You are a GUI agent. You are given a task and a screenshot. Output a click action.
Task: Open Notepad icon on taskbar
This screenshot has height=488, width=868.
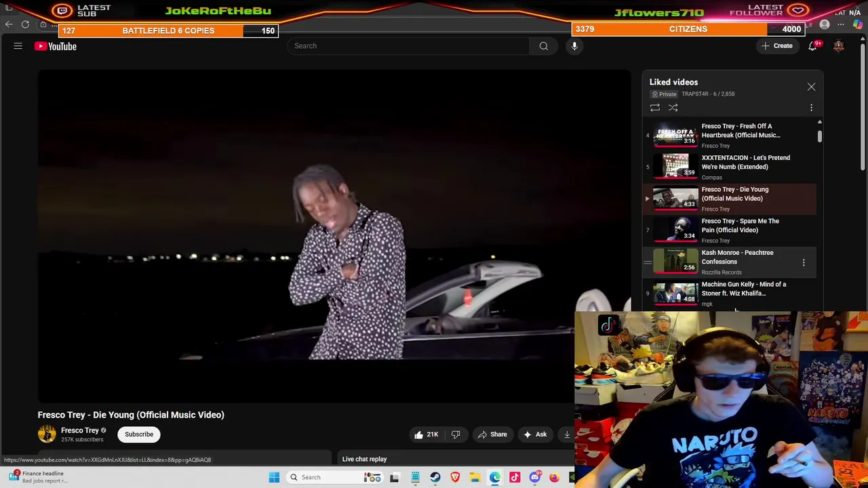(415, 477)
